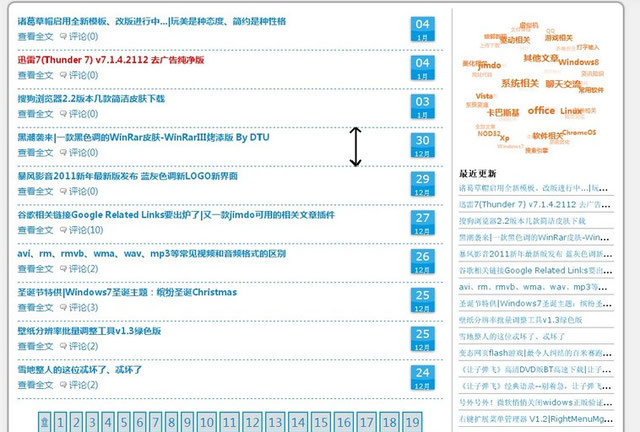Viewport: 640px width, 432px height.
Task: Go to page 2 in pagination
Action: (76, 422)
